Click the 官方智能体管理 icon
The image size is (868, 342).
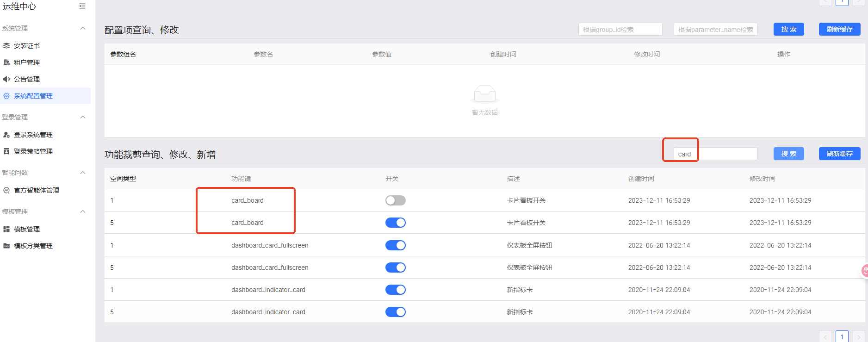click(6, 190)
